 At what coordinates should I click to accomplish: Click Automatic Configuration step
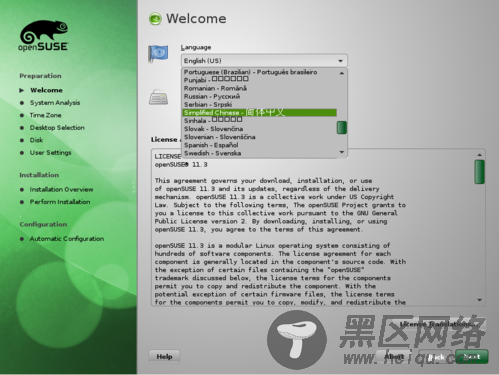click(x=67, y=239)
